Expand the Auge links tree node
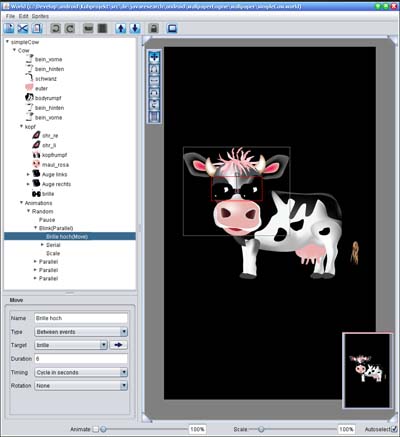 click(28, 174)
